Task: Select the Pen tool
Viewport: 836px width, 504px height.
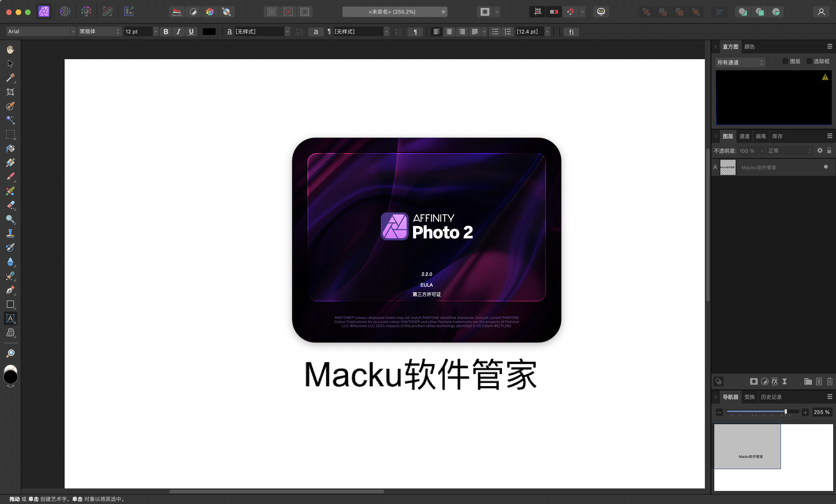Action: pos(10,290)
